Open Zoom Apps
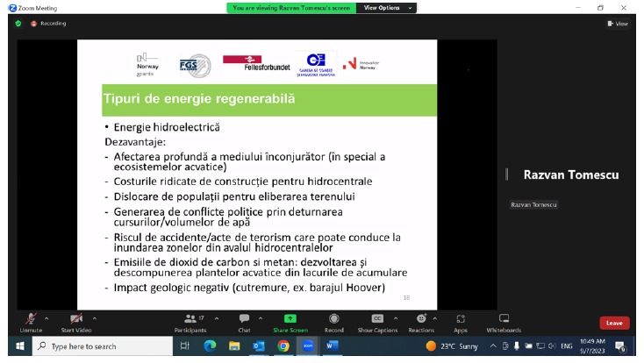 pyautogui.click(x=461, y=321)
